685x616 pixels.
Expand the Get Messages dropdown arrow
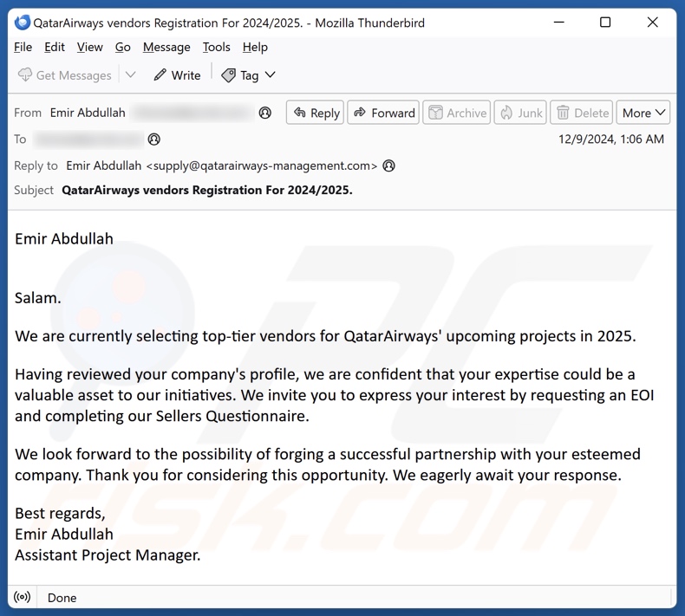coord(131,75)
